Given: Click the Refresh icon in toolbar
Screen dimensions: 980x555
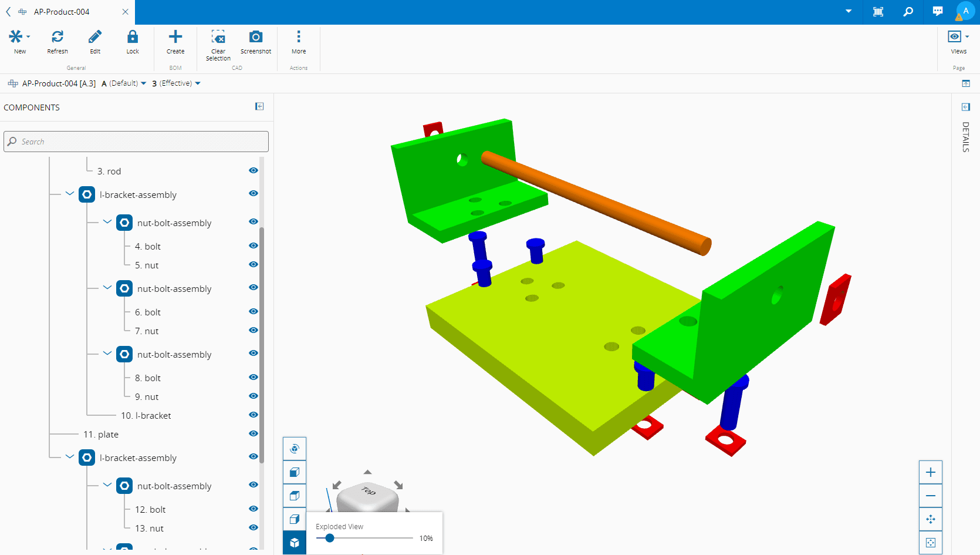Looking at the screenshot, I should [x=58, y=37].
